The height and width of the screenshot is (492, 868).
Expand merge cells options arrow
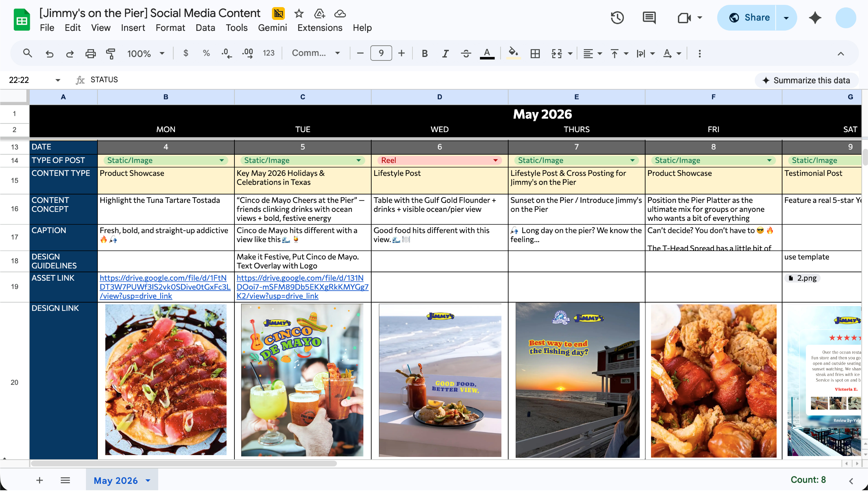click(570, 53)
